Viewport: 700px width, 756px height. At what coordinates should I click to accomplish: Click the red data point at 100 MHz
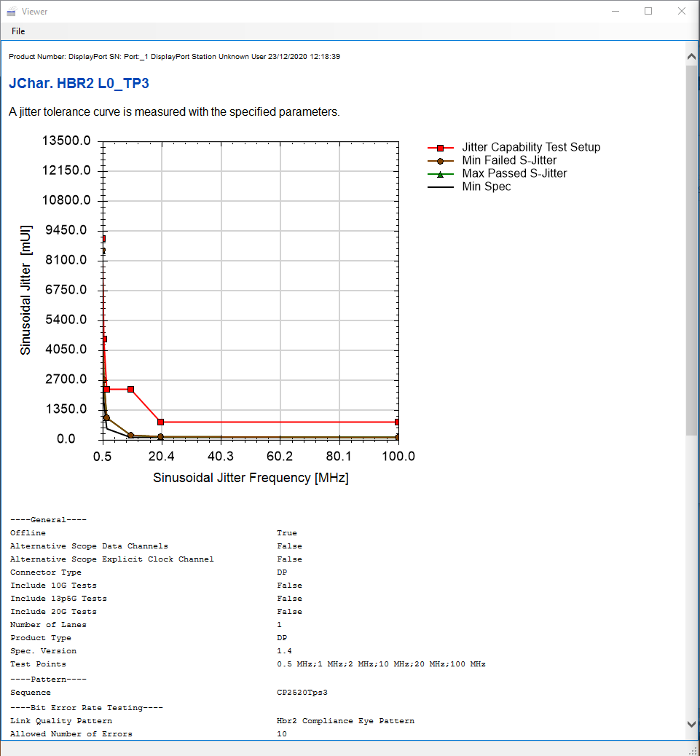[397, 422]
